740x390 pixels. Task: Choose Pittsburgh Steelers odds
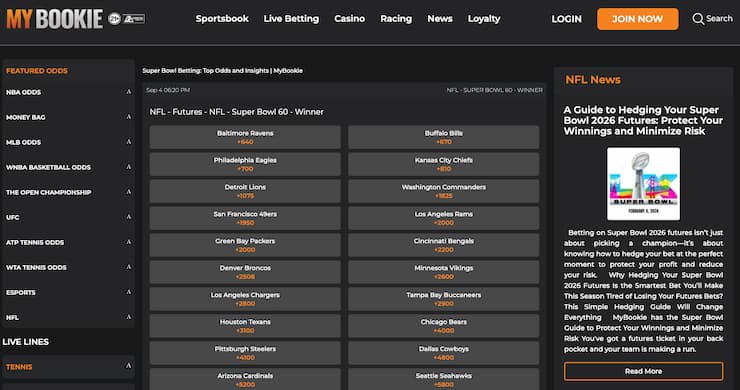[x=245, y=352]
